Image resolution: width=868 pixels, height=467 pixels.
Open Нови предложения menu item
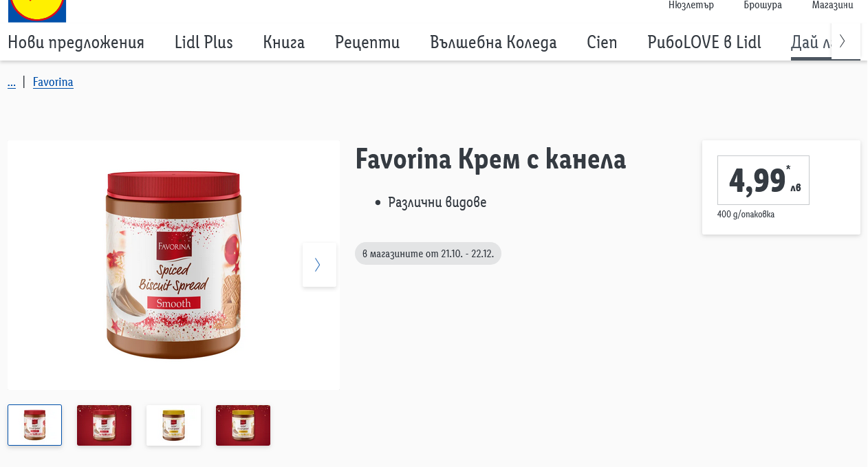pos(76,42)
